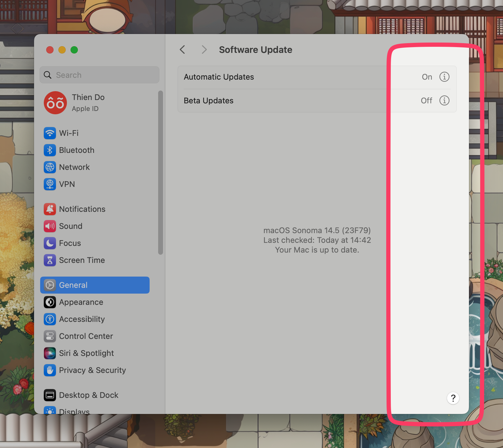Open Privacy & Security settings
The height and width of the screenshot is (448, 503).
coord(95,370)
